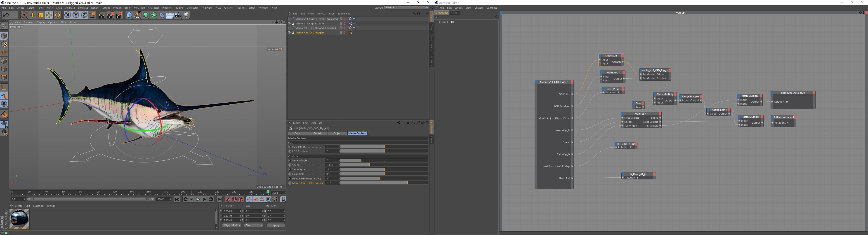Add a Subdivision Surface generator

coord(146,15)
